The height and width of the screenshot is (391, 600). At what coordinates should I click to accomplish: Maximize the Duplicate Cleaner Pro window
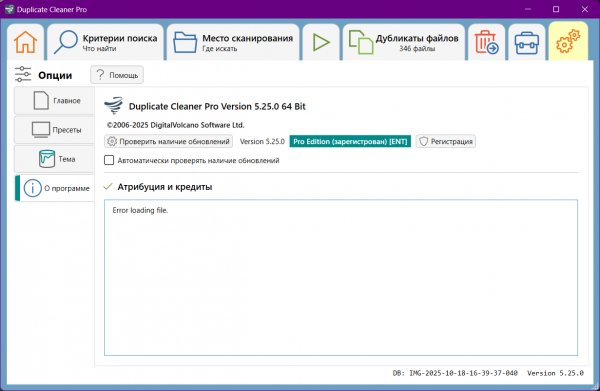(x=556, y=9)
